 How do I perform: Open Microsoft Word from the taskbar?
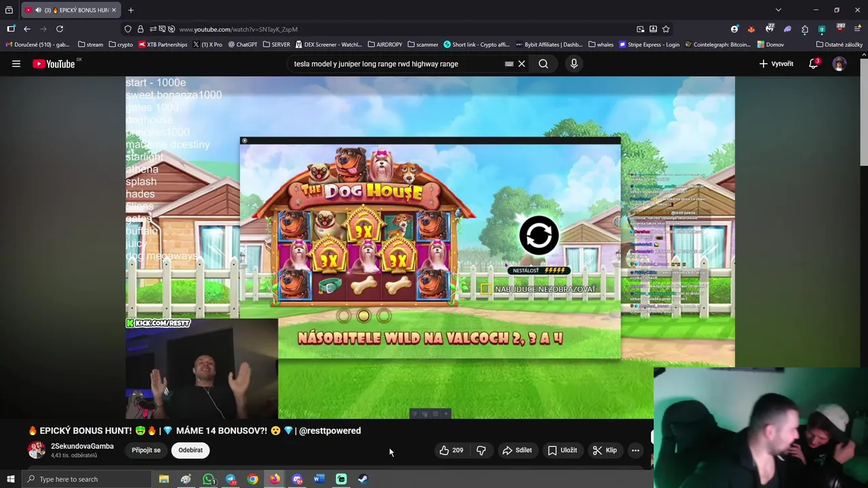[319, 479]
